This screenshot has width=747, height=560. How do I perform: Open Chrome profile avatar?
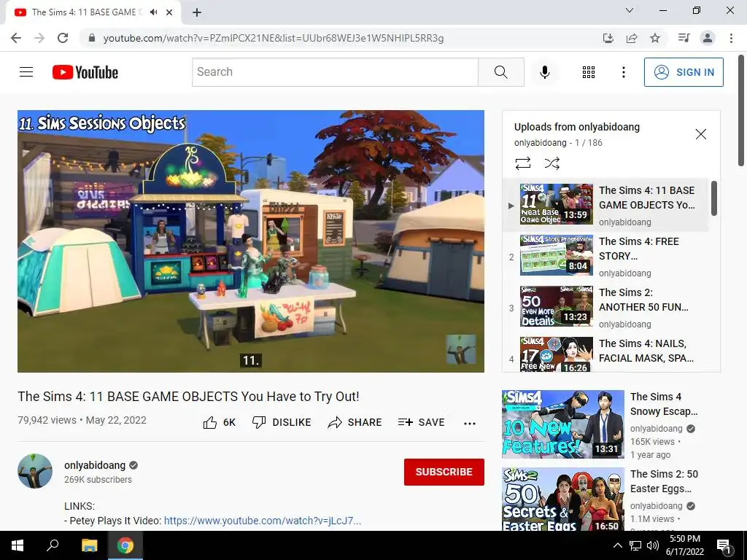click(708, 38)
